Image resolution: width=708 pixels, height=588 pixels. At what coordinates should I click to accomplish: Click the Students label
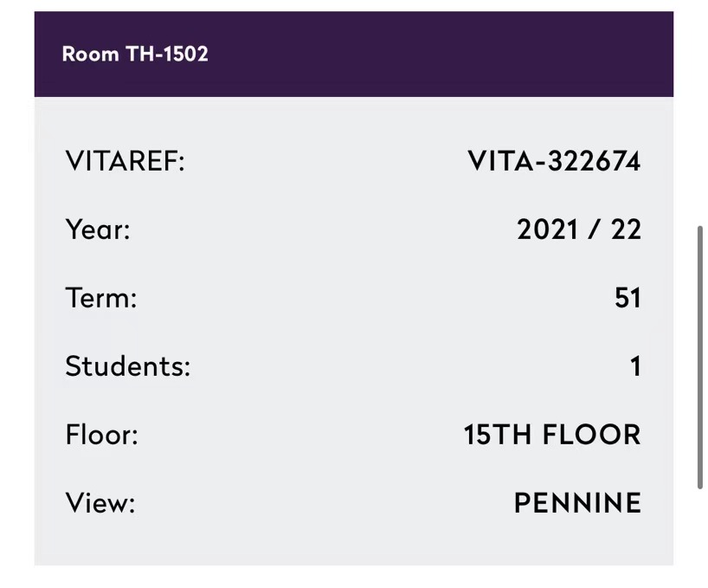(128, 365)
